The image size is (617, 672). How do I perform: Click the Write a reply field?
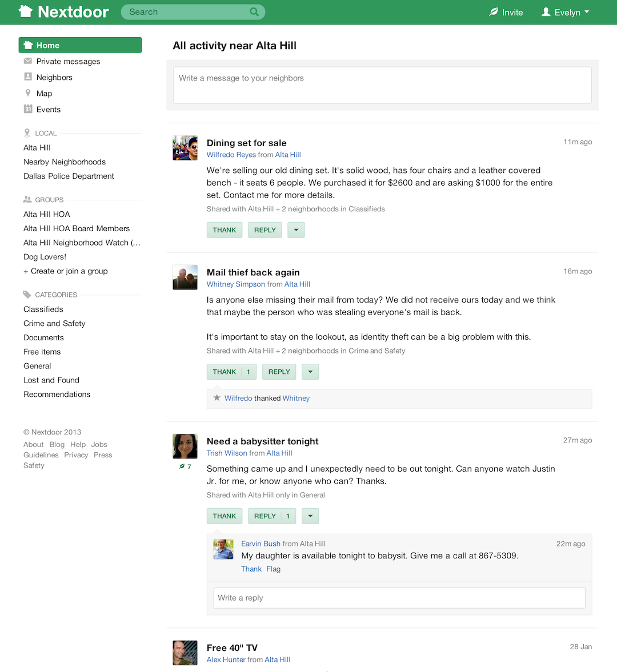[399, 598]
